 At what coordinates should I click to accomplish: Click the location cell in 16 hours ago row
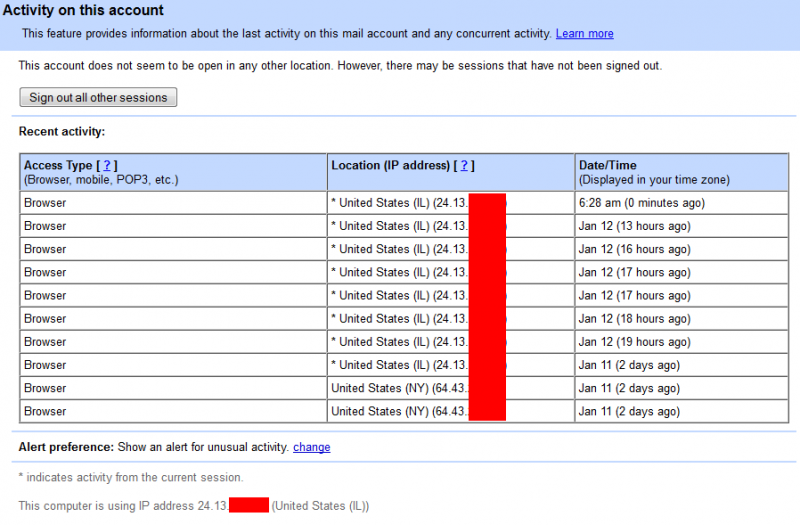coord(451,249)
